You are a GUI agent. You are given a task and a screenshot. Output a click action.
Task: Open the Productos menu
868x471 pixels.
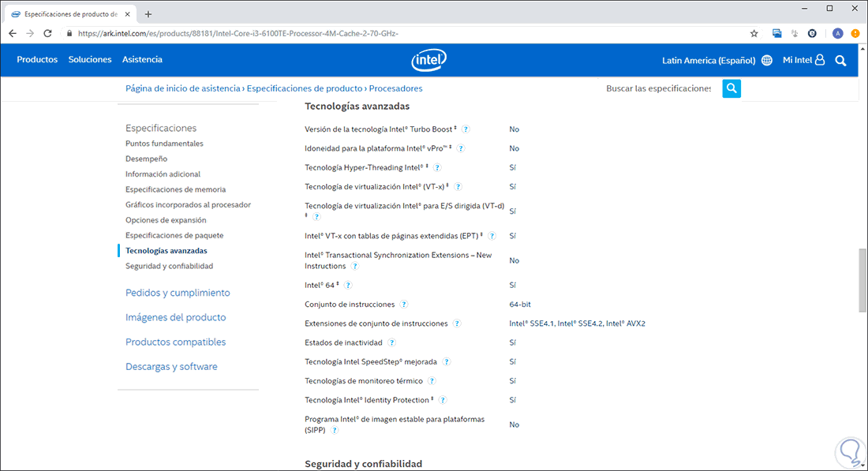click(37, 60)
